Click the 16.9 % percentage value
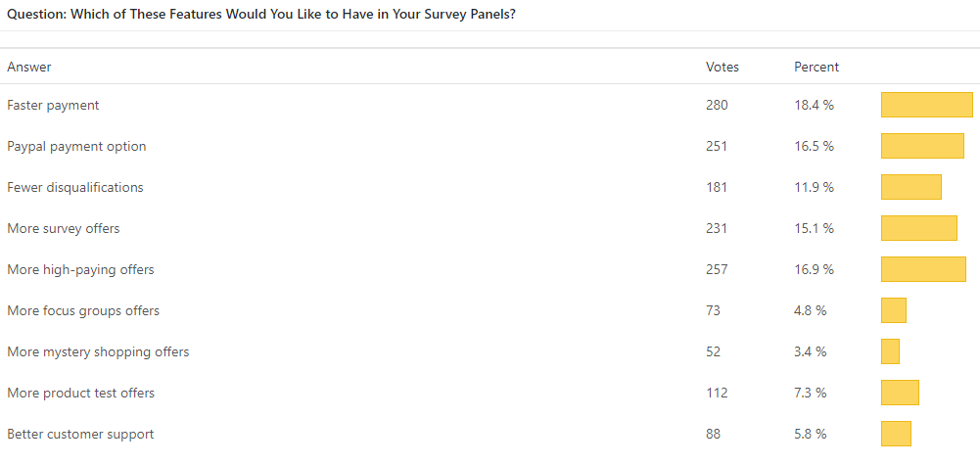Image resolution: width=980 pixels, height=465 pixels. (814, 269)
